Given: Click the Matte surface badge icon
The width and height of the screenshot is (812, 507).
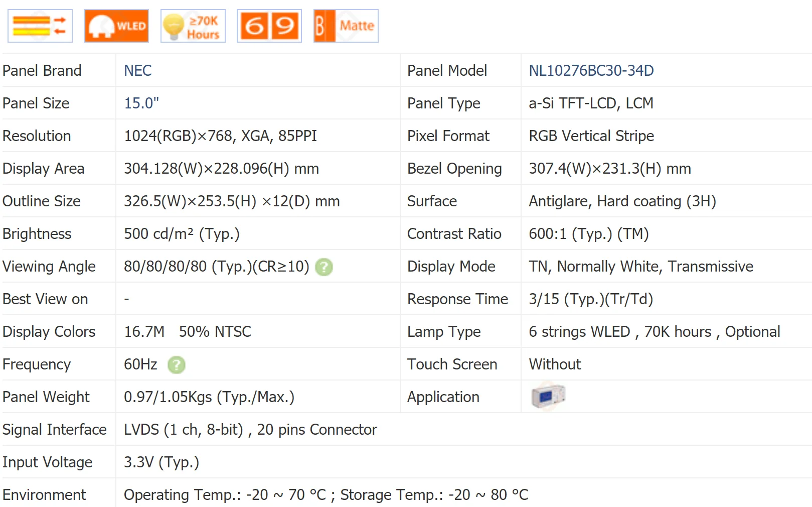Looking at the screenshot, I should 346,26.
